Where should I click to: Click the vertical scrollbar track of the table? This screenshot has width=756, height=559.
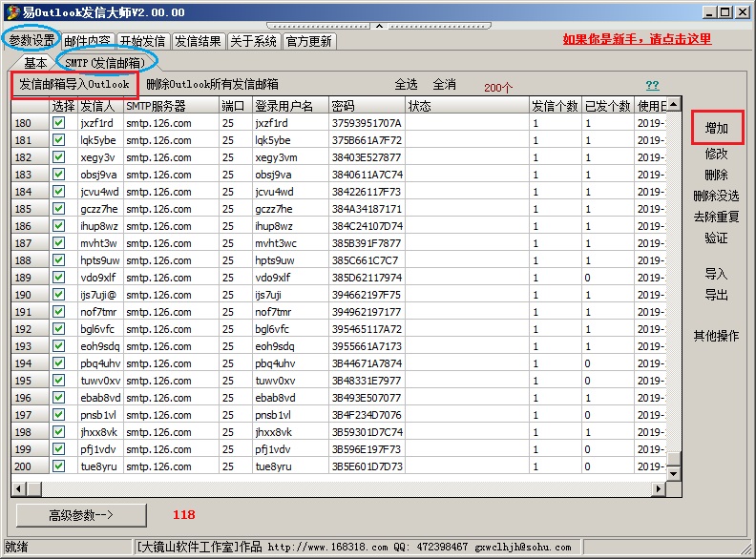pyautogui.click(x=674, y=286)
